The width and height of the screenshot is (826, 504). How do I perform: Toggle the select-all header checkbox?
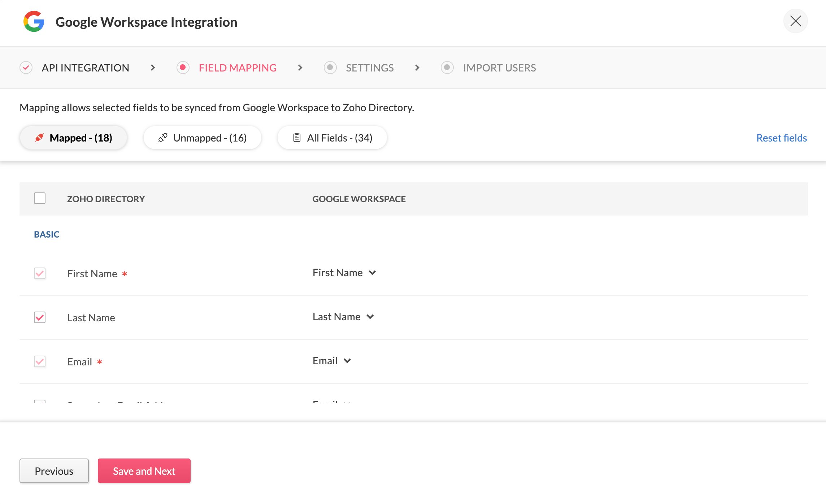(40, 198)
